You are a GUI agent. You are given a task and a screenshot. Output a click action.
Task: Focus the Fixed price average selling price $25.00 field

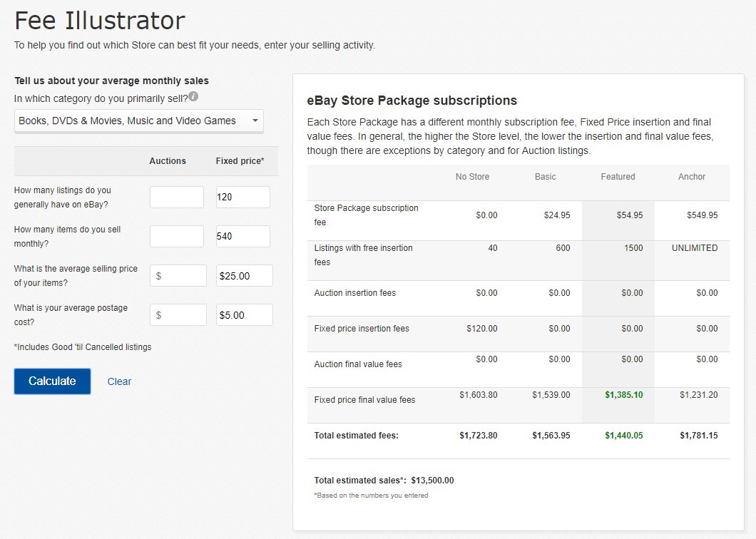245,276
